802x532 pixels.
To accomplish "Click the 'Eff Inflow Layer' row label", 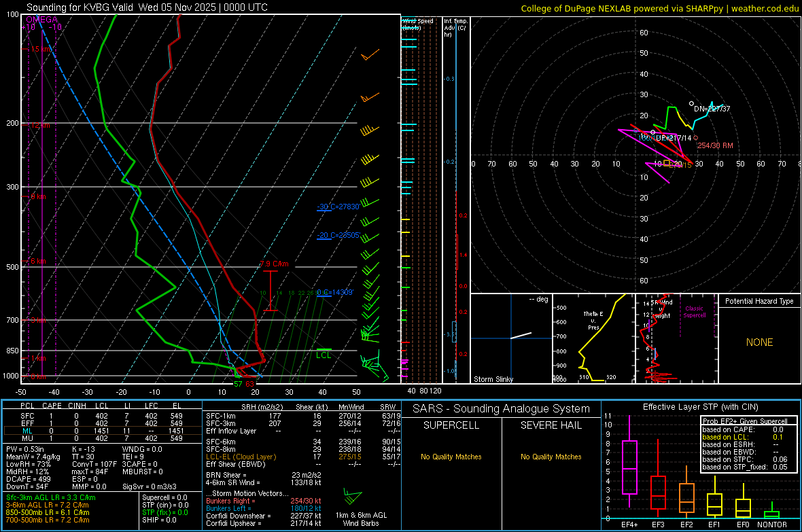I will [231, 431].
